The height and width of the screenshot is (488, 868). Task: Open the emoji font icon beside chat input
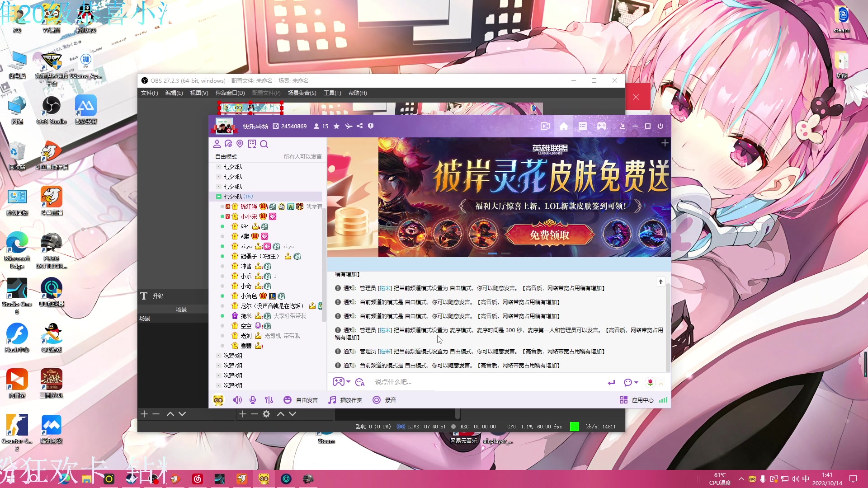tap(360, 382)
